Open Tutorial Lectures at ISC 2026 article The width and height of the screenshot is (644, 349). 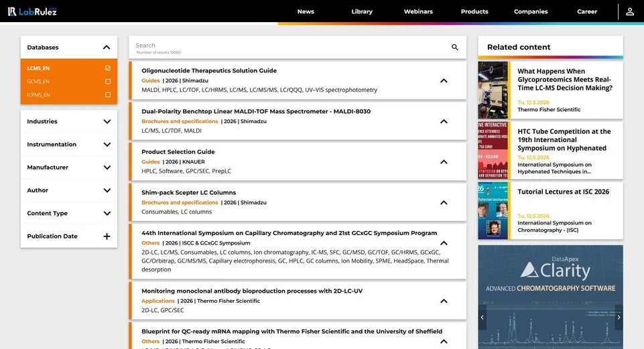(x=563, y=192)
